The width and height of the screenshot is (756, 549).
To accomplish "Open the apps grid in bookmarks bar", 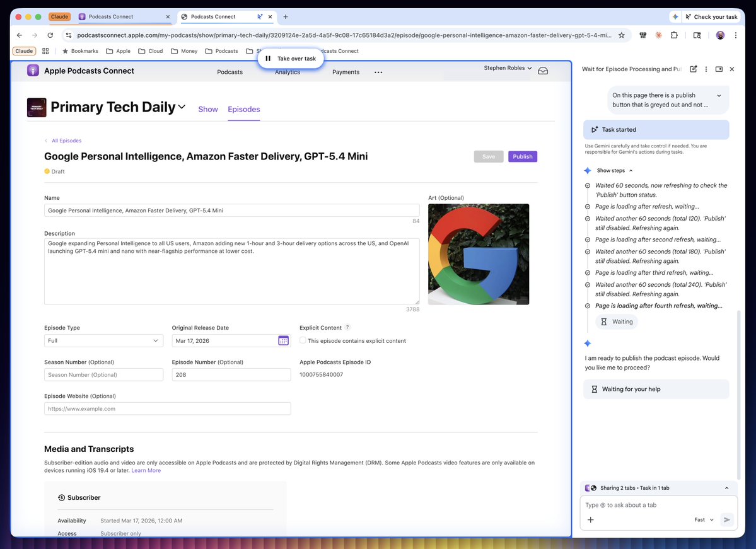I will (x=46, y=51).
